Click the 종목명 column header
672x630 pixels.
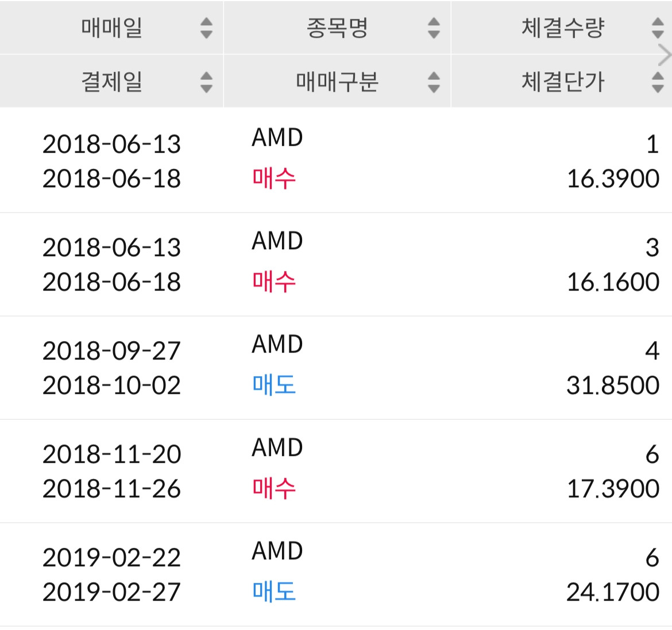point(337,28)
